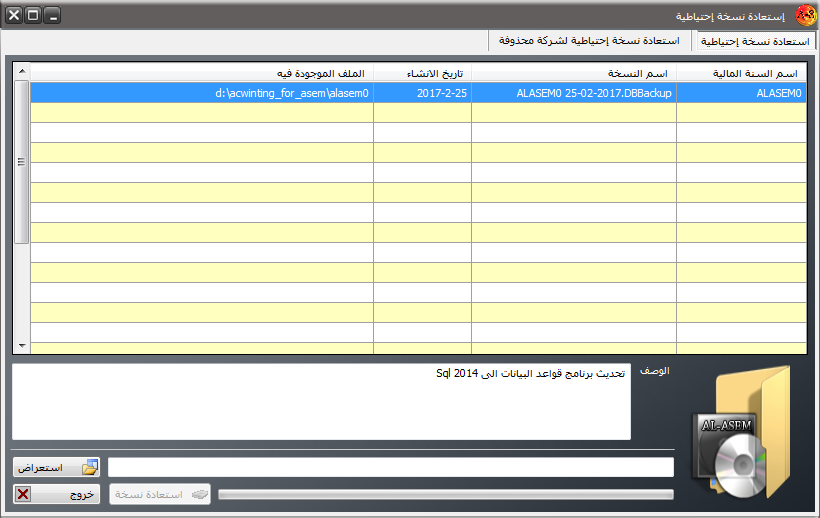Minimize the backup restore window
The image size is (820, 518).
52,16
